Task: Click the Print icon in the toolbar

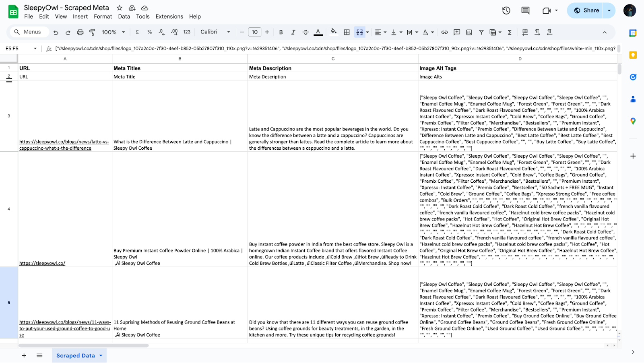Action: click(x=80, y=32)
